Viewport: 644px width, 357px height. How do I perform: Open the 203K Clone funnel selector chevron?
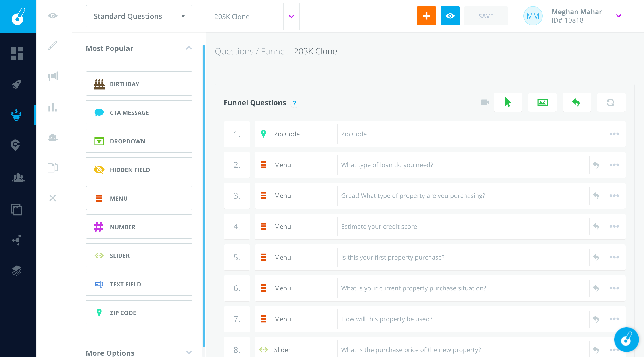point(291,17)
